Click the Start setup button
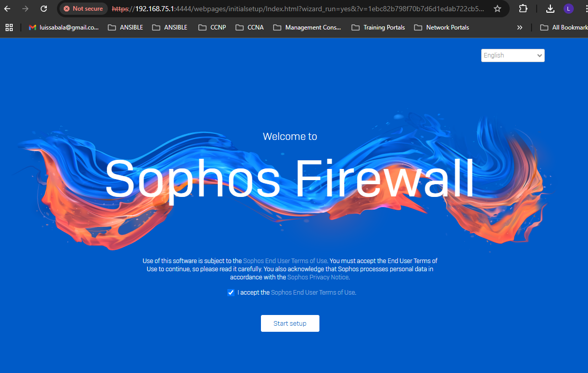 click(x=290, y=324)
